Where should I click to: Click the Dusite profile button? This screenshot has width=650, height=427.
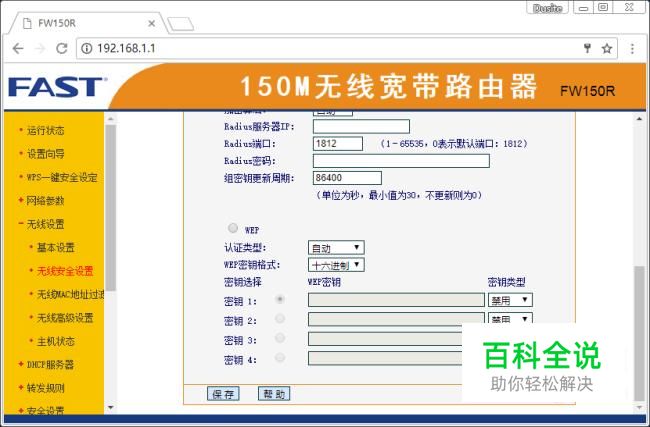[x=548, y=8]
